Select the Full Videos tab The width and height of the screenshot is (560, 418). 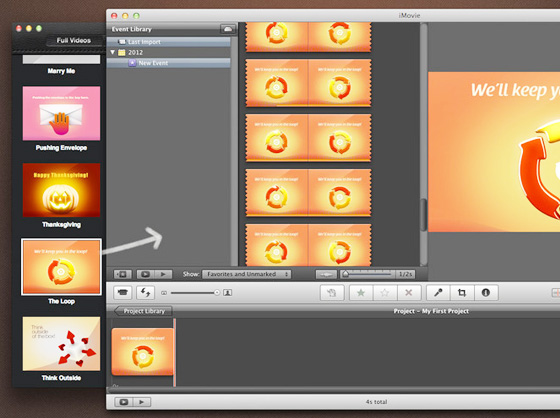pos(74,40)
